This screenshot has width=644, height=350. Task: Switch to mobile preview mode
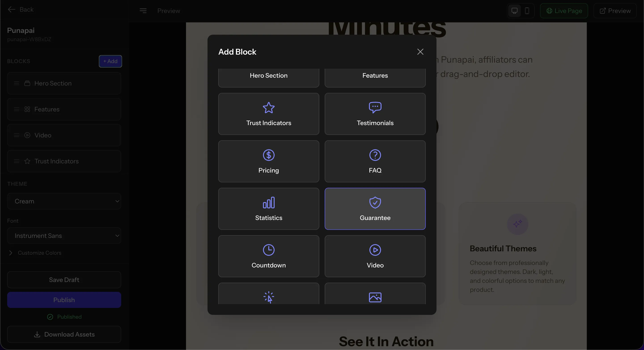coord(527,11)
